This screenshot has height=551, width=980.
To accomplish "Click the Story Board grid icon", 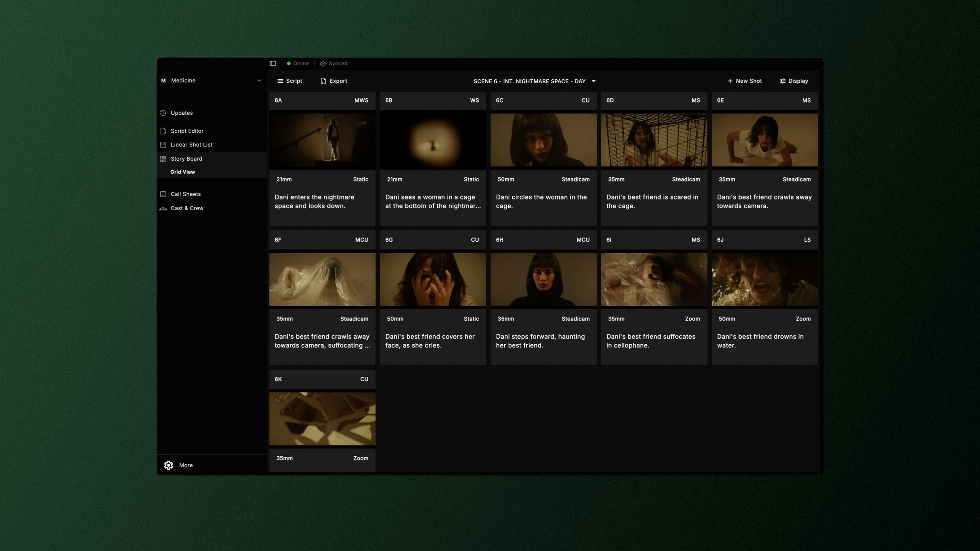I will tap(163, 159).
